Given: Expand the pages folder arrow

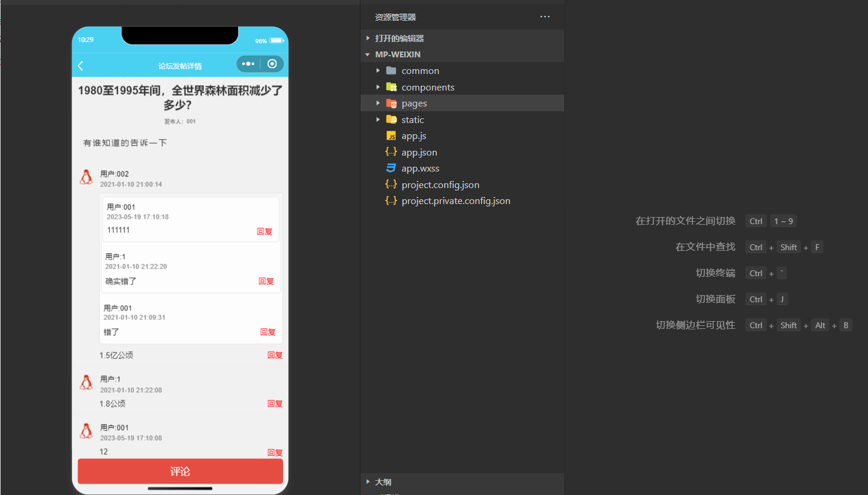Looking at the screenshot, I should coord(378,103).
